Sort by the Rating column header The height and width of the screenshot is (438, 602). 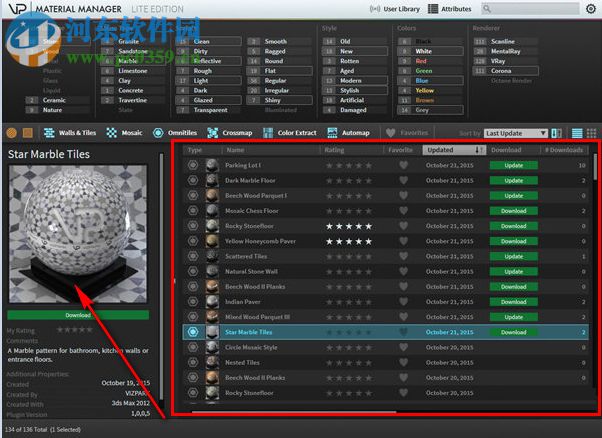(351, 150)
